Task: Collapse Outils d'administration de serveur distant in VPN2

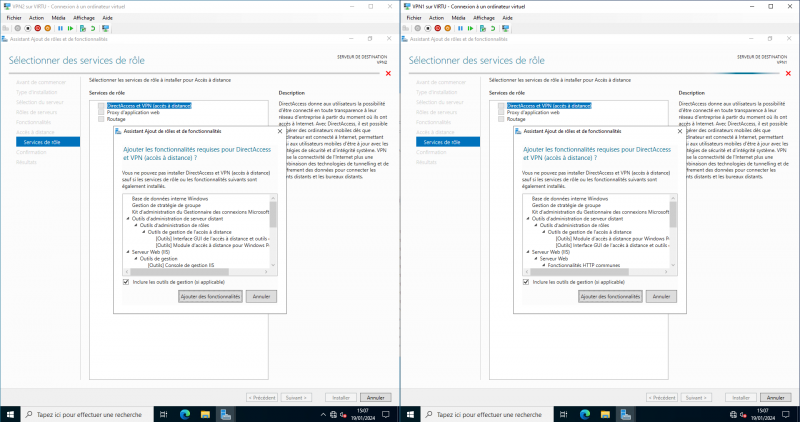Action: coord(128,218)
